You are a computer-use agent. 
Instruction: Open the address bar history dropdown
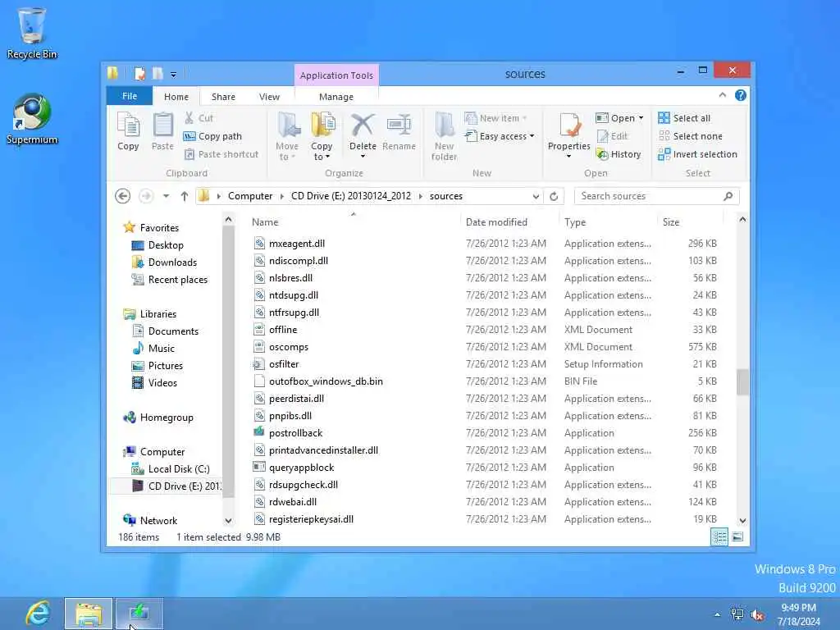point(536,196)
